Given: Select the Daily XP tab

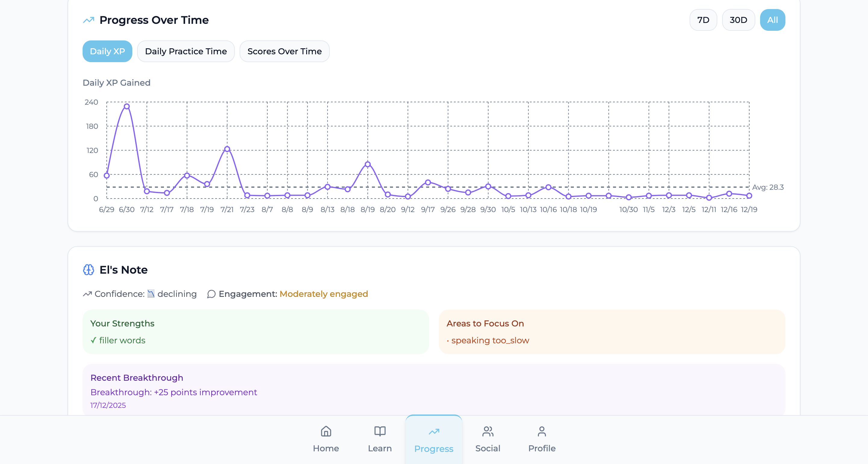Looking at the screenshot, I should pos(107,51).
